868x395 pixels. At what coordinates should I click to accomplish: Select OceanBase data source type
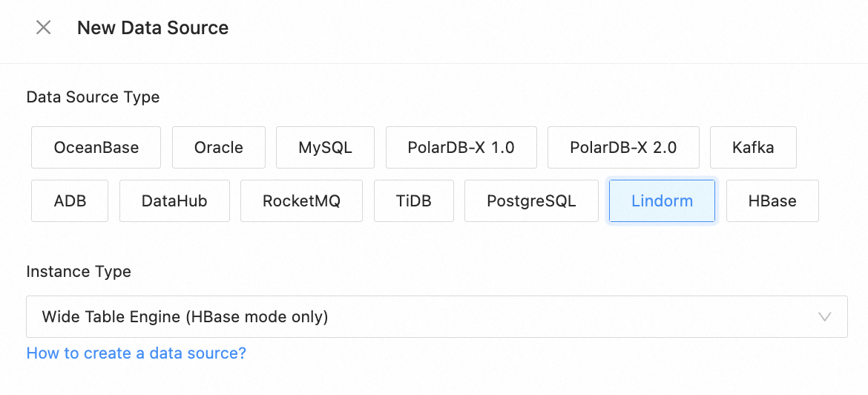(96, 148)
